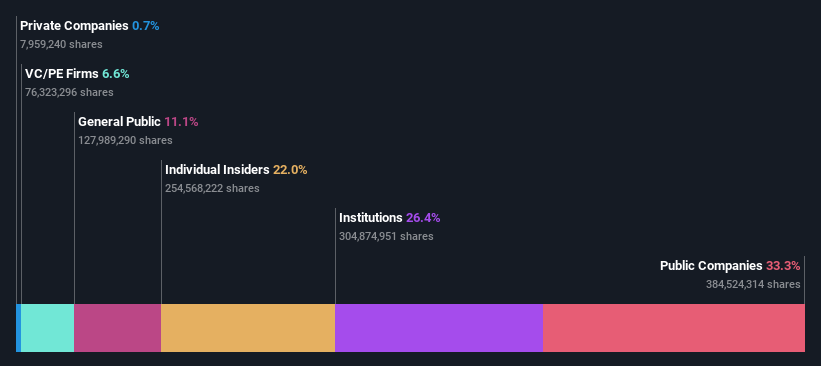821x366 pixels.
Task: Select the 11.1% percentage value
Action: [181, 122]
